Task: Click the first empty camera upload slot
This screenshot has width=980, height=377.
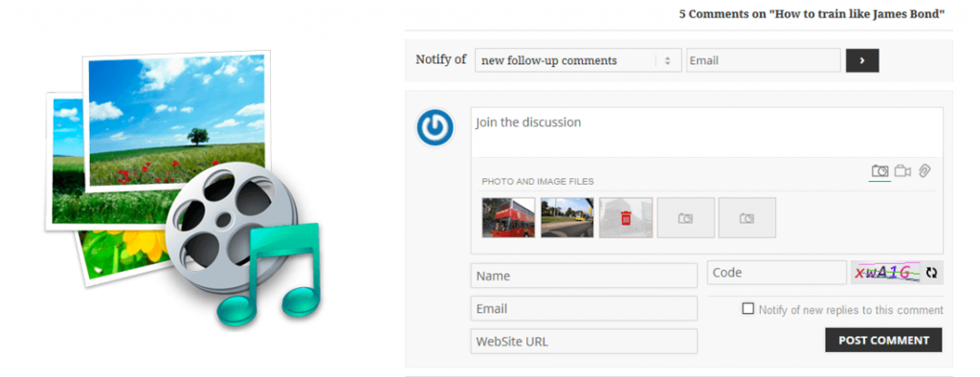Action: point(685,217)
